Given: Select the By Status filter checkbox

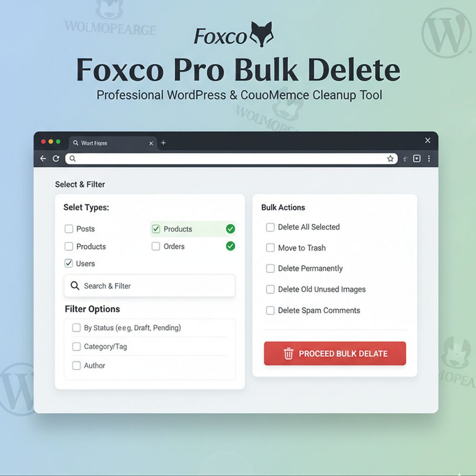Looking at the screenshot, I should point(76,328).
